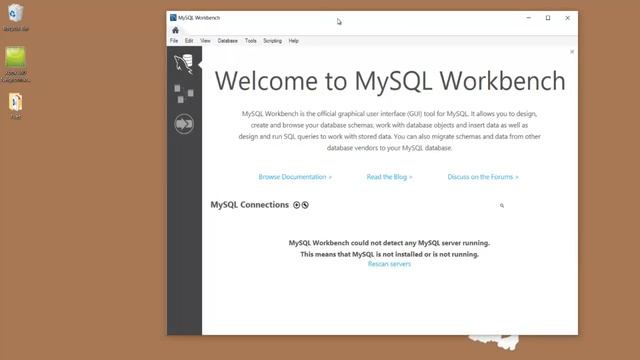Open the File menu
The width and height of the screenshot is (640, 360).
174,41
